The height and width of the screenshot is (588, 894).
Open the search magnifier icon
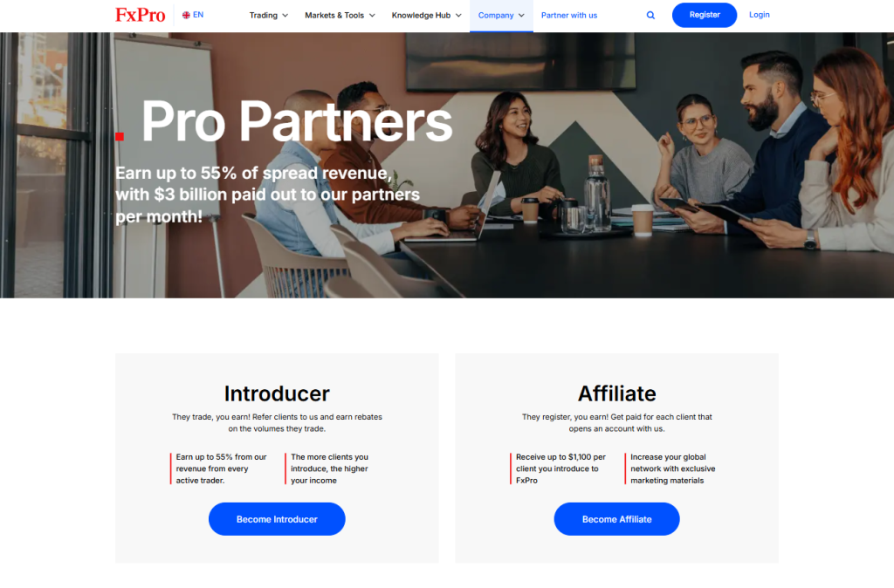(x=650, y=16)
